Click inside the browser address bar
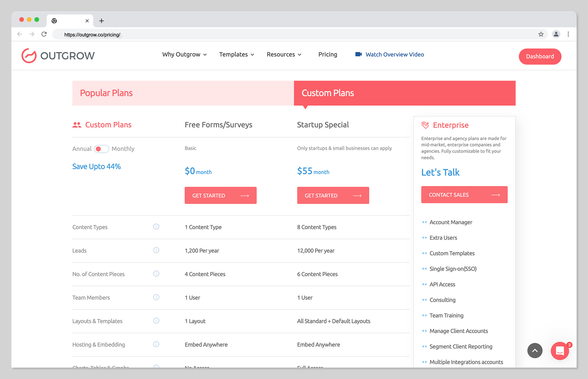 pos(172,34)
